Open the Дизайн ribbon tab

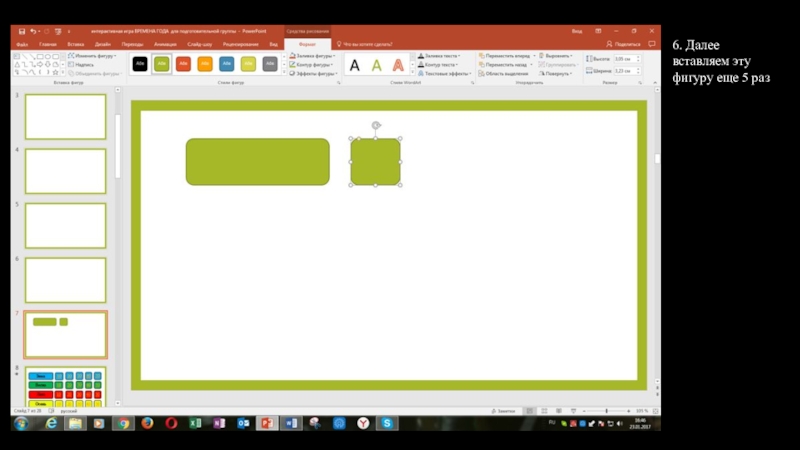pyautogui.click(x=103, y=44)
